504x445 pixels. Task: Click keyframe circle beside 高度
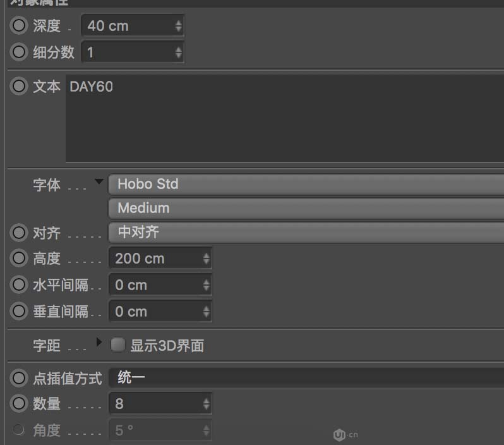pos(20,259)
